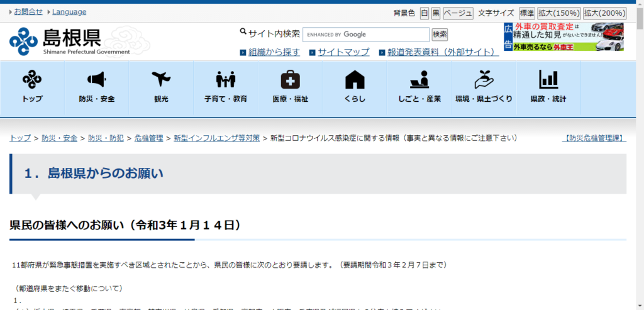Switch background color to 黒
The width and height of the screenshot is (644, 310).
[x=436, y=13]
